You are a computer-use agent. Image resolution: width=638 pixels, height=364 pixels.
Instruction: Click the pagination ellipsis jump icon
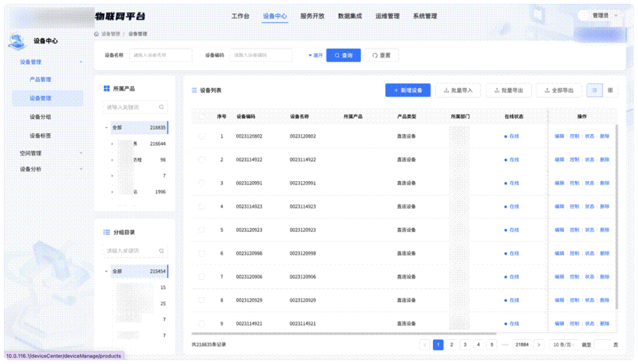pyautogui.click(x=505, y=345)
